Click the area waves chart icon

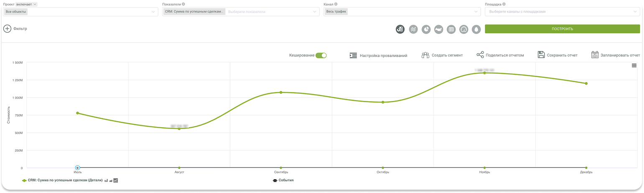413,29
